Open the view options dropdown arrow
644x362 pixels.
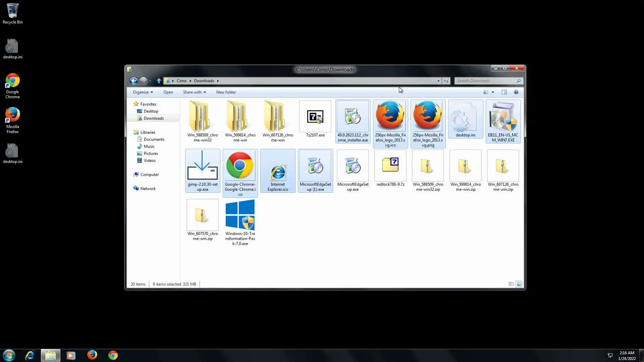493,92
